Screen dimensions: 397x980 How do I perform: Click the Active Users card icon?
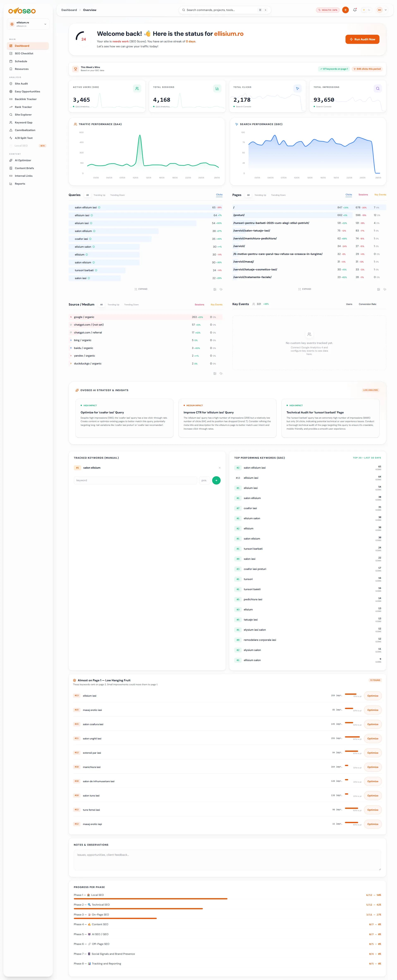click(137, 89)
